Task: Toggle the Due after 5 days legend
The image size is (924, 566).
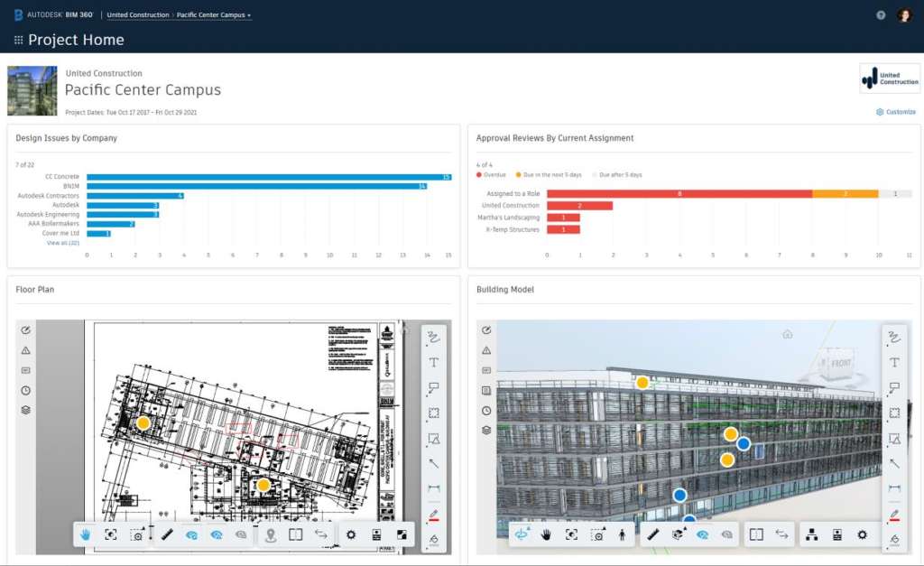Action: (617, 175)
